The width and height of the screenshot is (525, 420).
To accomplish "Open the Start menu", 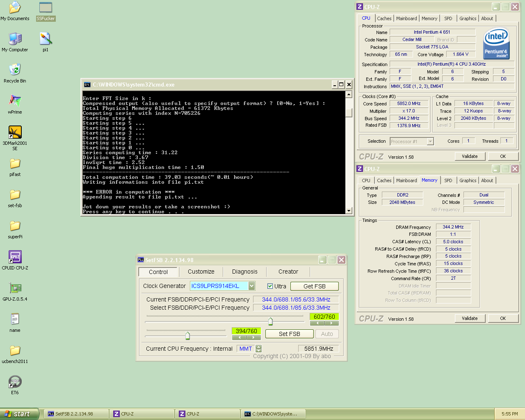I will pyautogui.click(x=19, y=414).
